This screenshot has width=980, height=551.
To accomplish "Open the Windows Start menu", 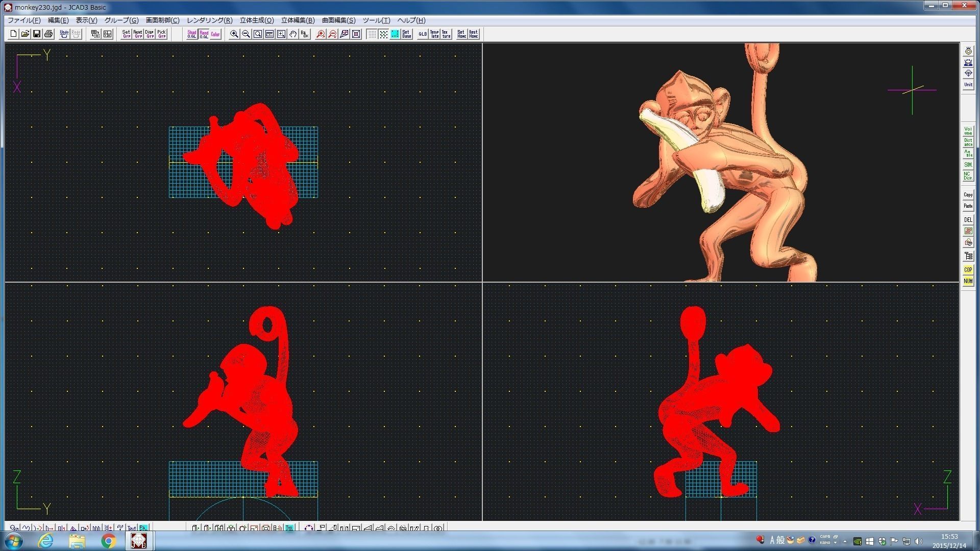I will pos(13,541).
